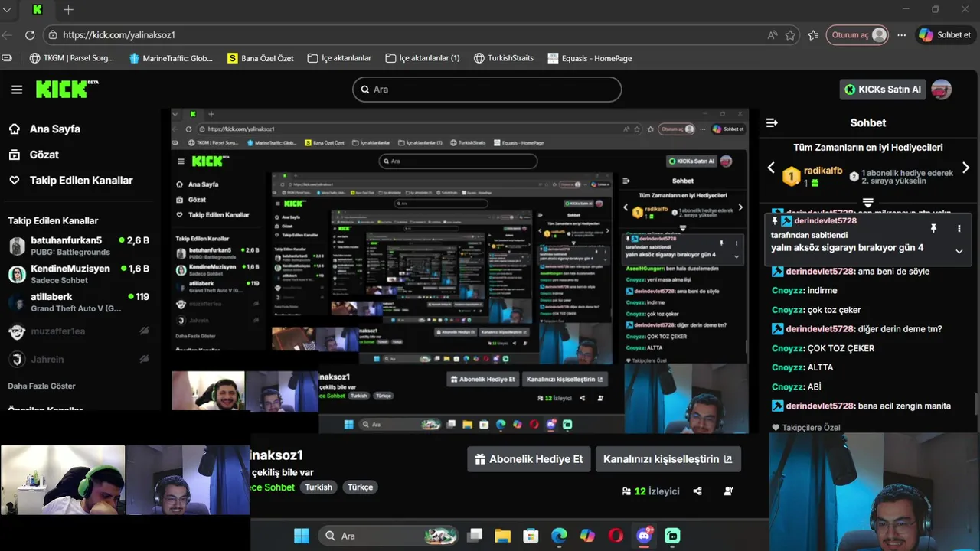
Task: Open Opera browser from taskbar
Action: coord(616,536)
